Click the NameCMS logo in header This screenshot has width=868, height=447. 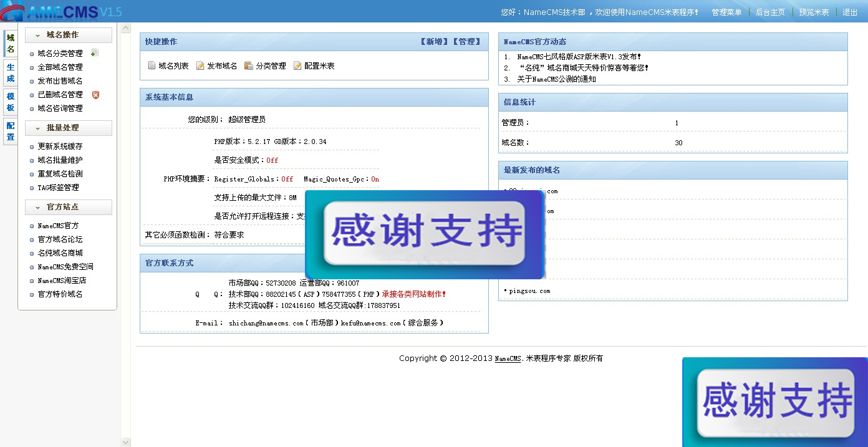61,11
